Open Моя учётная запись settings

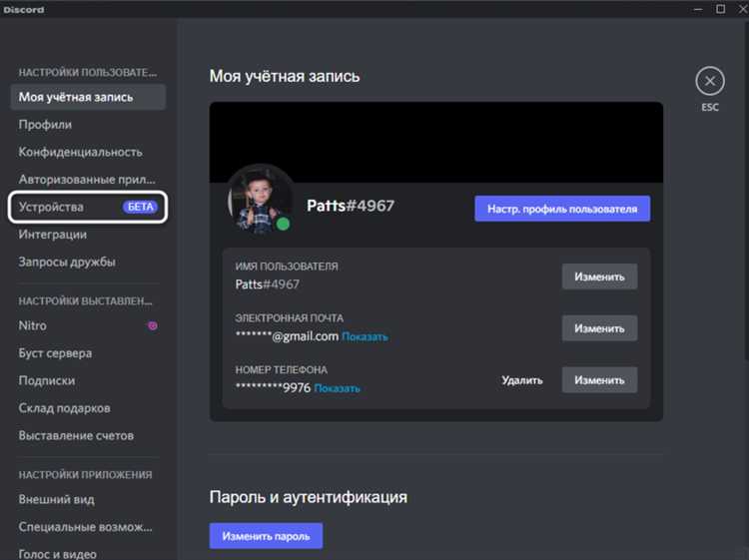(88, 97)
